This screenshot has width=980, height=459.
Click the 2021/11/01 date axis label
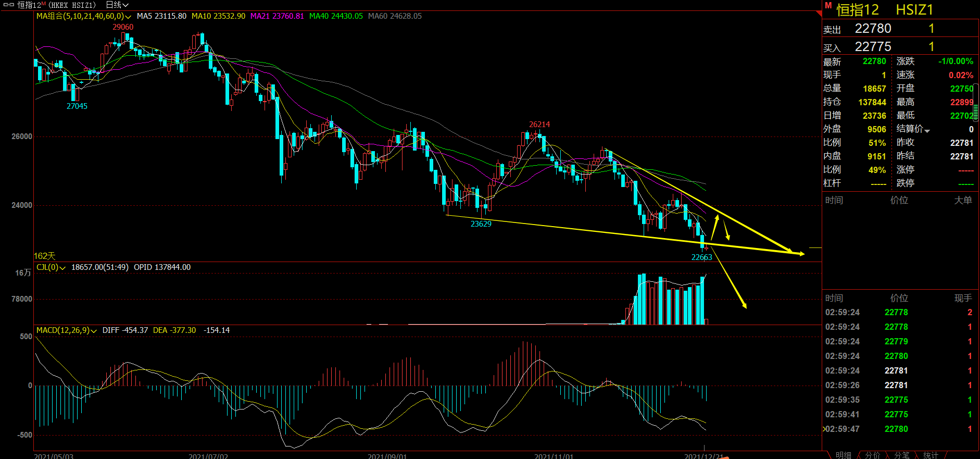tap(554, 456)
